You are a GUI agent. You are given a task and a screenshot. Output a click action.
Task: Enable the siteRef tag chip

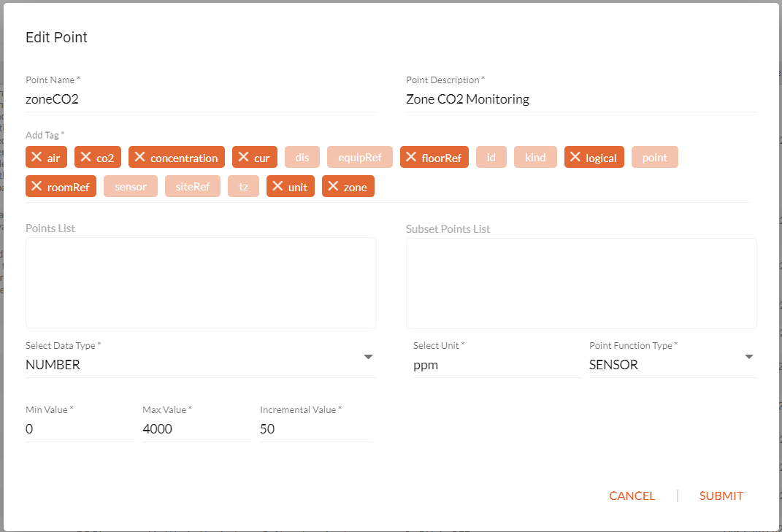[x=193, y=187]
